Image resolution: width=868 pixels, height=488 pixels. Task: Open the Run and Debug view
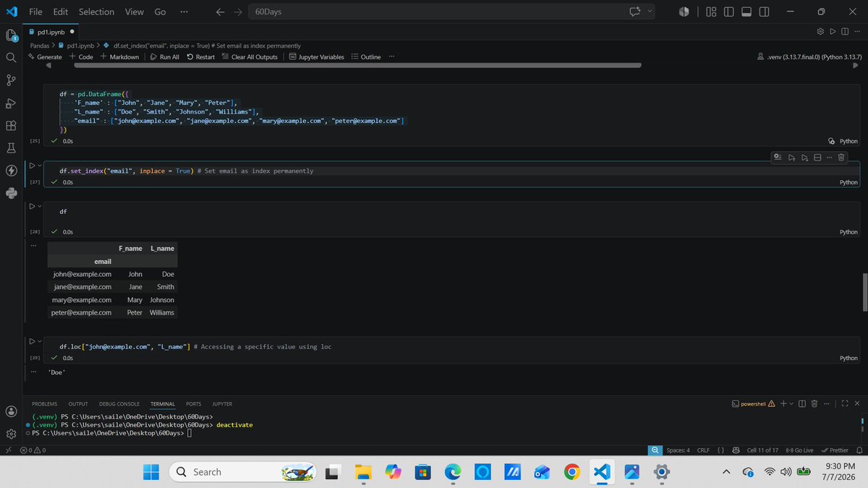pos(11,103)
